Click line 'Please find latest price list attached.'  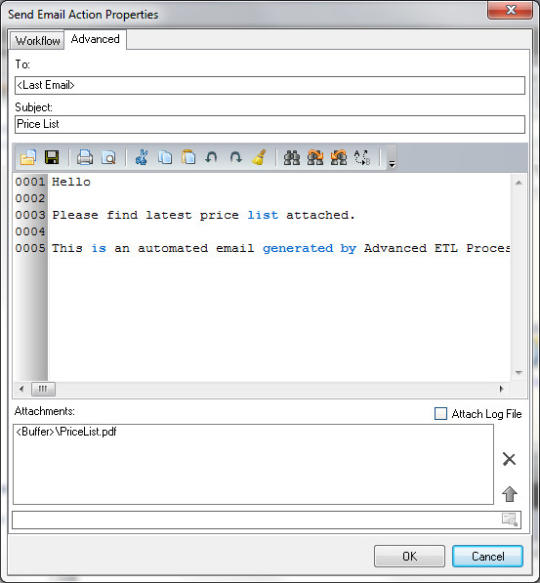pyautogui.click(x=203, y=215)
